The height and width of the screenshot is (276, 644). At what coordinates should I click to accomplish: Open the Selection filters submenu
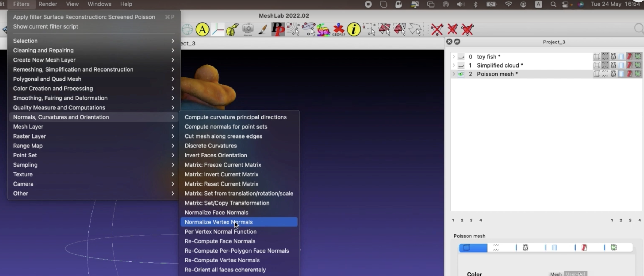click(x=94, y=41)
